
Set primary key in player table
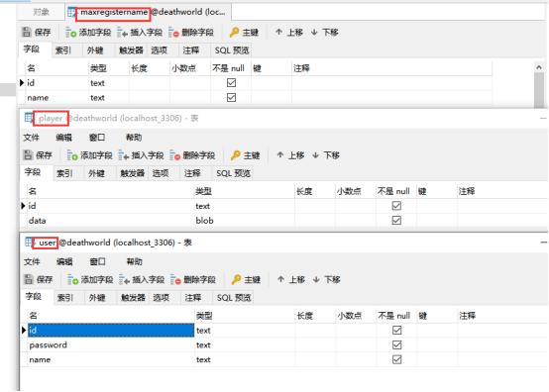[x=246, y=154]
